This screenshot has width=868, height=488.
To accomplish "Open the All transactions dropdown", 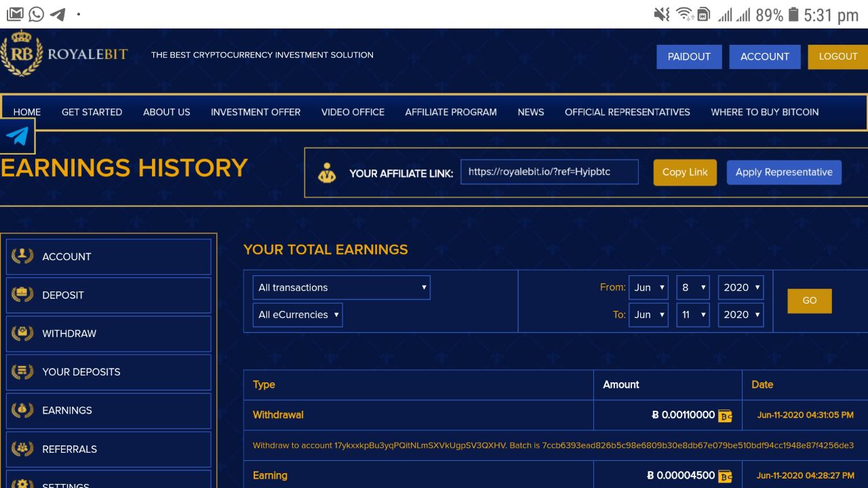I will click(x=341, y=287).
